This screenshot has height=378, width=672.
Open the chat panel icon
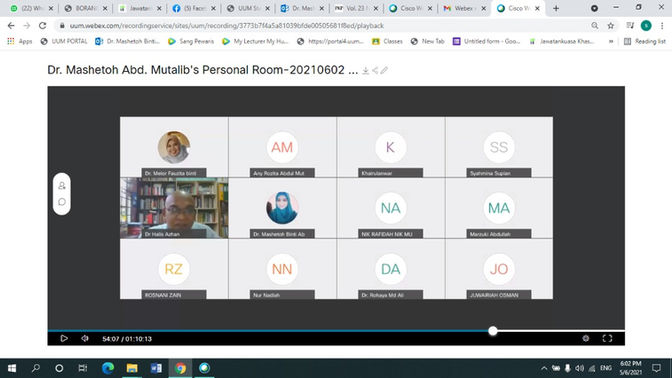pyautogui.click(x=62, y=202)
